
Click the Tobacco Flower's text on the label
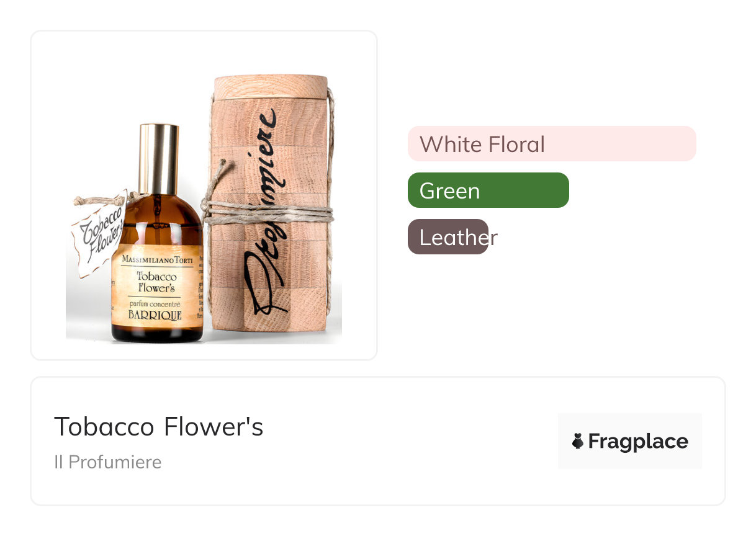(156, 282)
